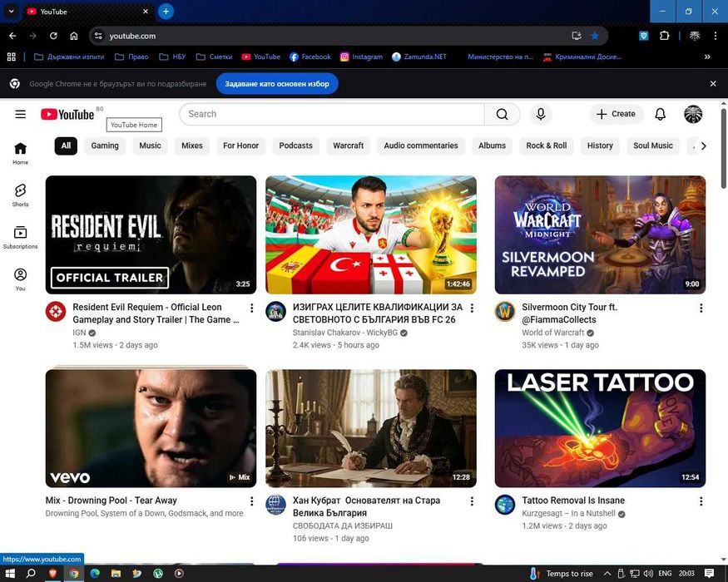Click the Create button
The image size is (728, 582).
pyautogui.click(x=617, y=115)
